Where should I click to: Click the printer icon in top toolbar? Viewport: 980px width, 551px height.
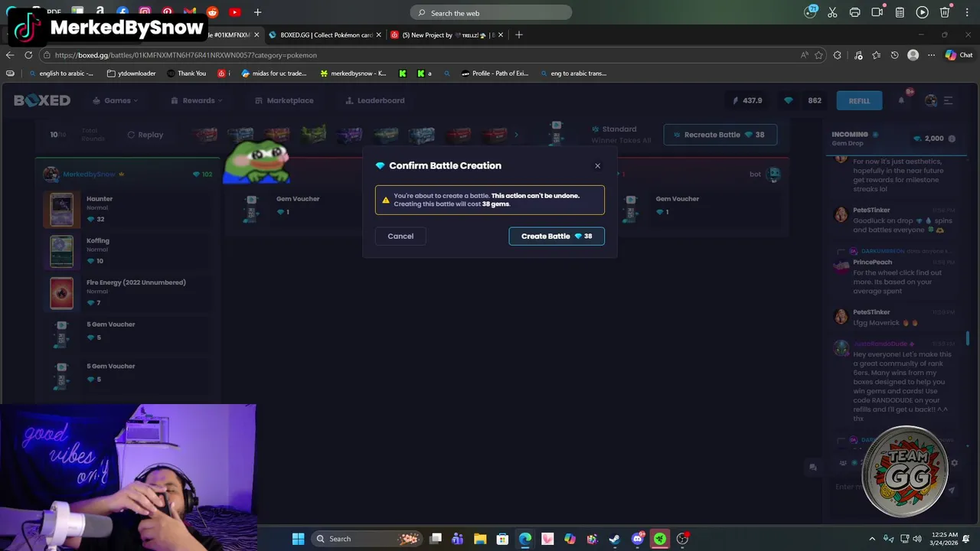[855, 12]
